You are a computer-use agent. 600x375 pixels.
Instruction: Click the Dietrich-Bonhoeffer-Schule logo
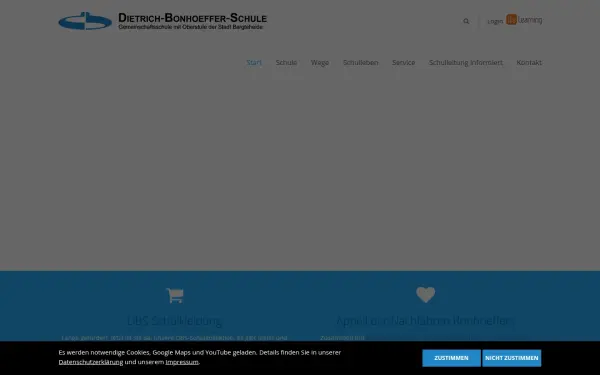pos(163,21)
